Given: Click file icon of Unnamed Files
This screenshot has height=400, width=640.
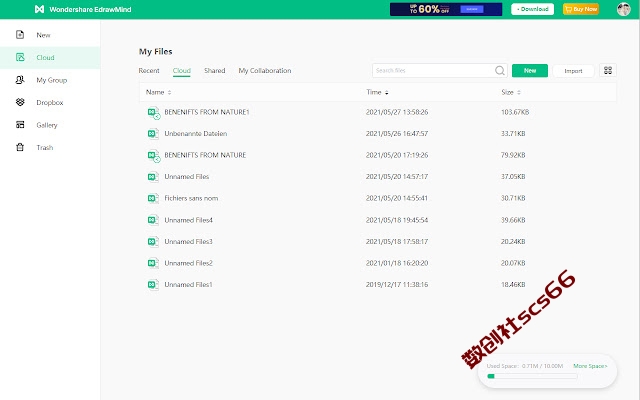Looking at the screenshot, I should click(x=153, y=177).
